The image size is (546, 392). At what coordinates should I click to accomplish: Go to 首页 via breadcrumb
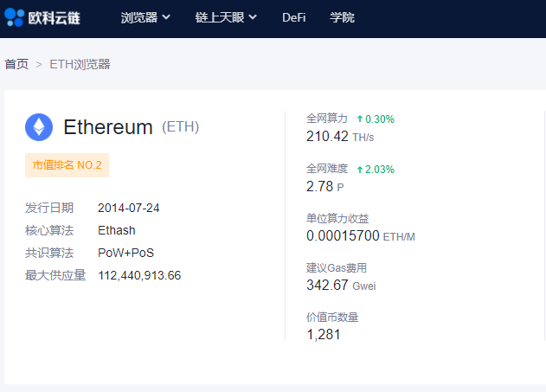tap(16, 64)
